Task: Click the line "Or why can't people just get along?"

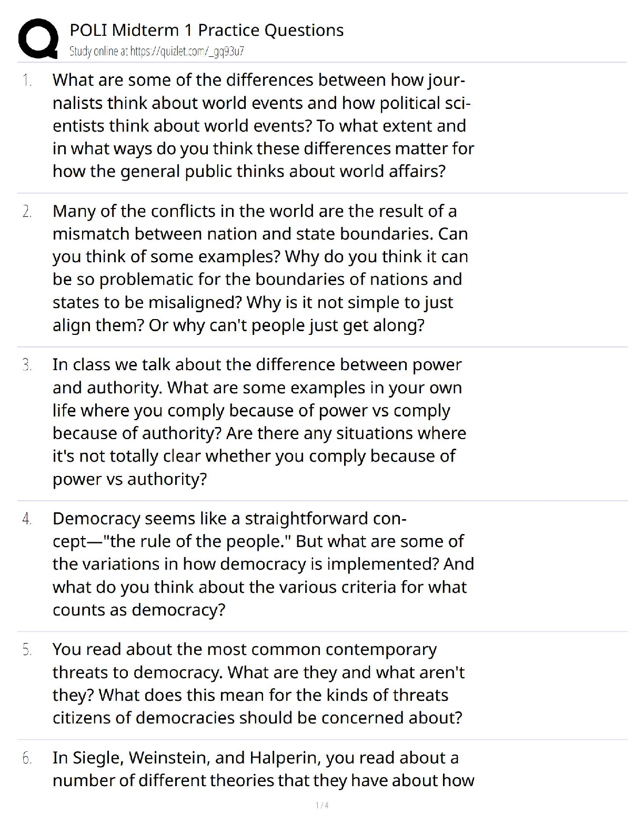Action: 287,325
